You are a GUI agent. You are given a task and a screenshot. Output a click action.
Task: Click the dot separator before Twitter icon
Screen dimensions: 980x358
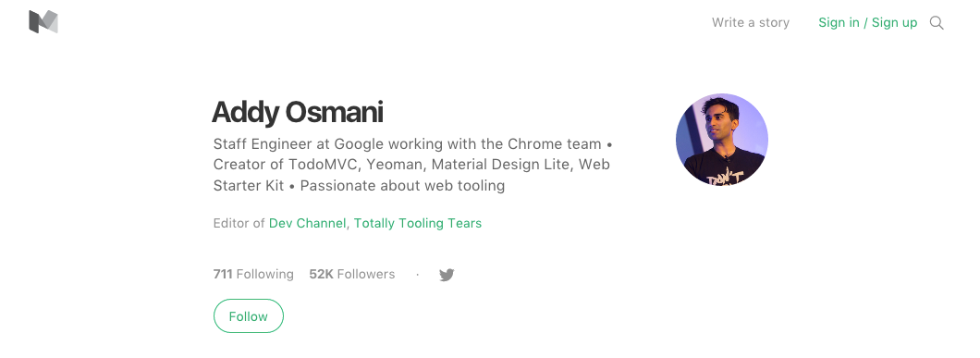tap(418, 275)
